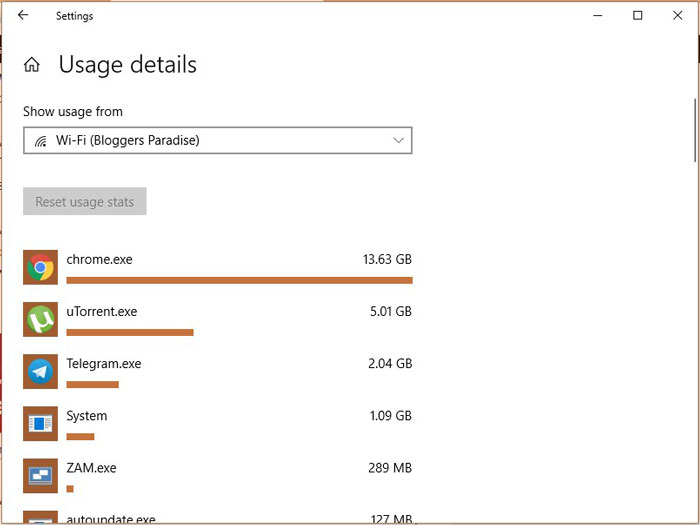
Task: Click the Show usage from label
Action: coord(73,111)
